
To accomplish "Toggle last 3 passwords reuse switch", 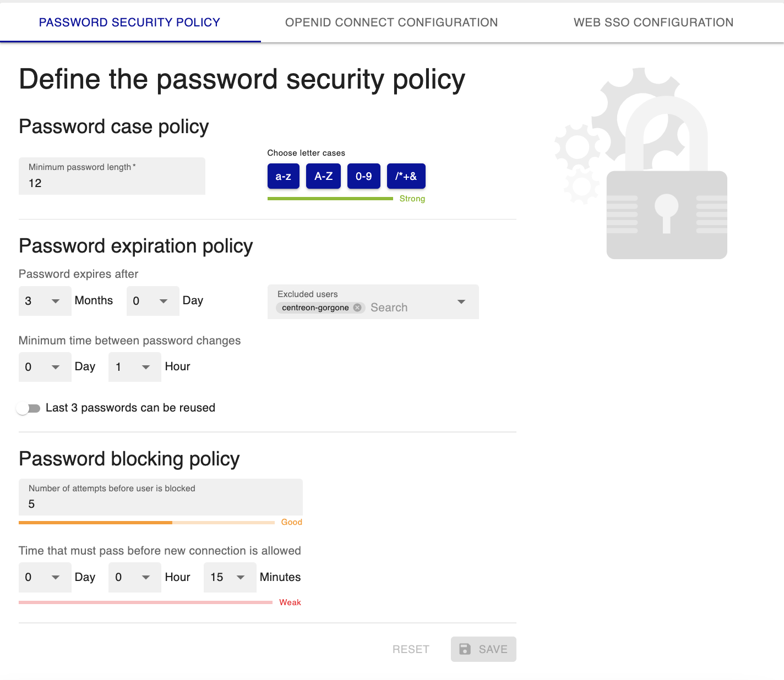I will click(29, 408).
